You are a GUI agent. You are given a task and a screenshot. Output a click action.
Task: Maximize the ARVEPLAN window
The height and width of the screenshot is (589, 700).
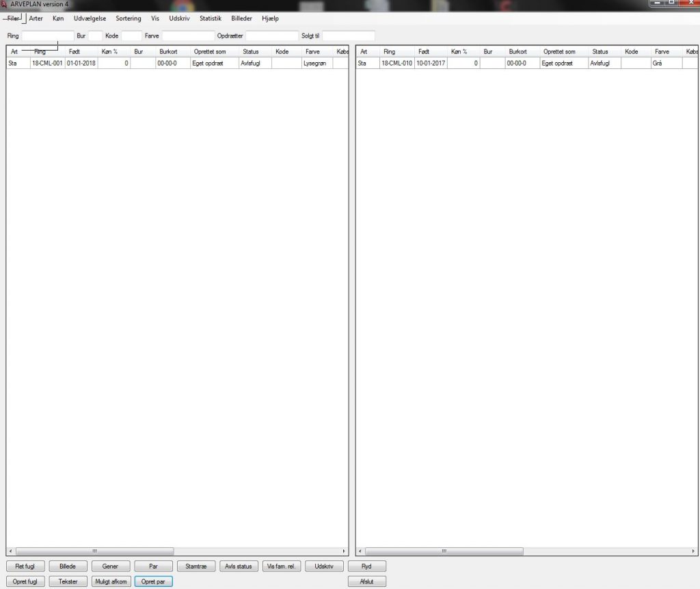point(672,3)
